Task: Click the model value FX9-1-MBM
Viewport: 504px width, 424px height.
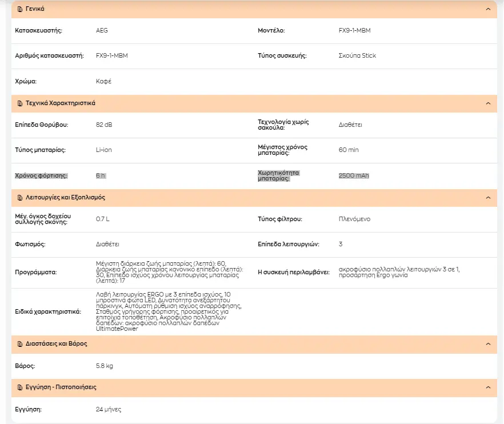Action: (x=354, y=30)
